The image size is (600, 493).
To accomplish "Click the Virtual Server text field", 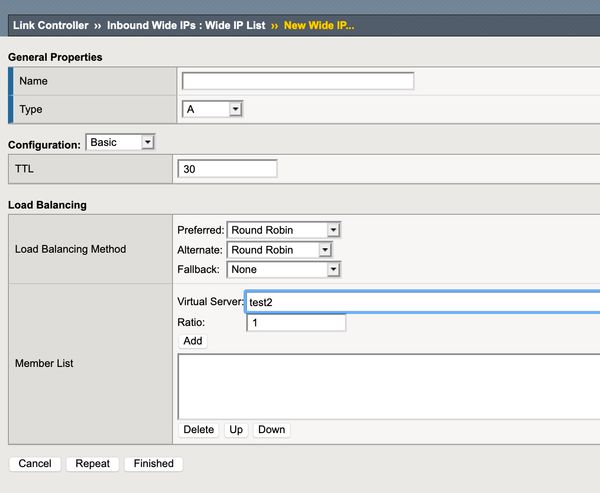I will (420, 302).
